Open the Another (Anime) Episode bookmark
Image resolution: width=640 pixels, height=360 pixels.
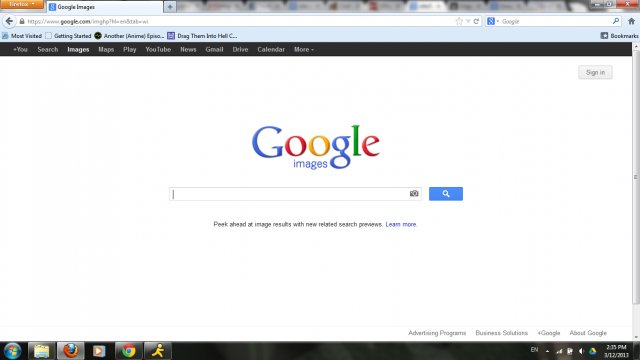129,36
